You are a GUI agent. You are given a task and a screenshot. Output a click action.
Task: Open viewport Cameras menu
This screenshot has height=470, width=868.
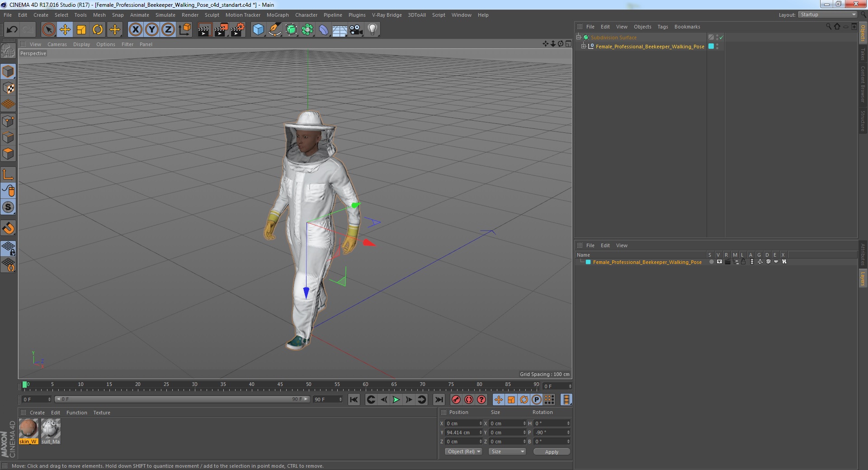tap(57, 44)
